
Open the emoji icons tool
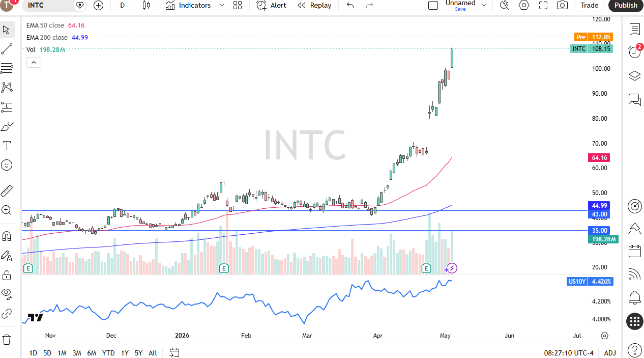click(7, 165)
